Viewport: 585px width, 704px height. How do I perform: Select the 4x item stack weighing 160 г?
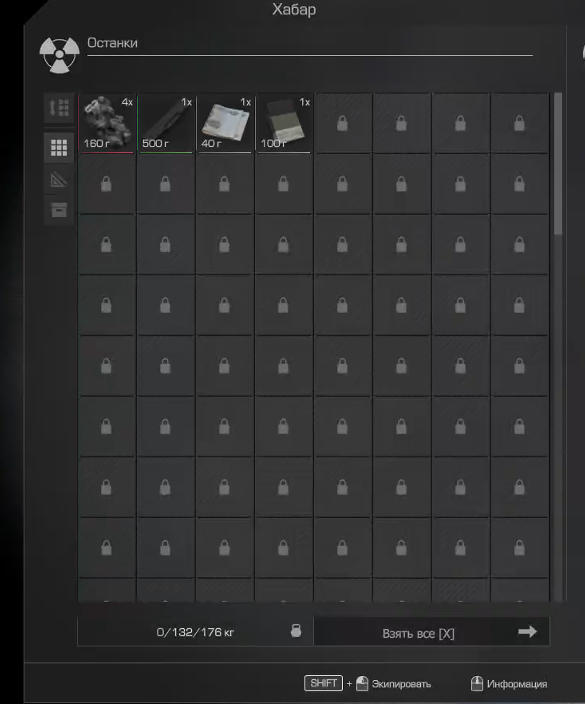point(107,123)
